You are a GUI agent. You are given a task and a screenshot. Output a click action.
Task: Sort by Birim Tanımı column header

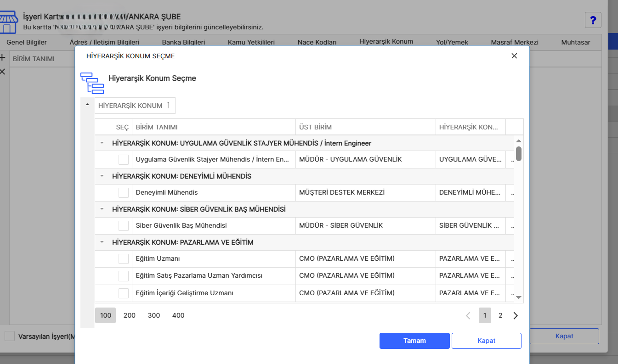point(214,127)
